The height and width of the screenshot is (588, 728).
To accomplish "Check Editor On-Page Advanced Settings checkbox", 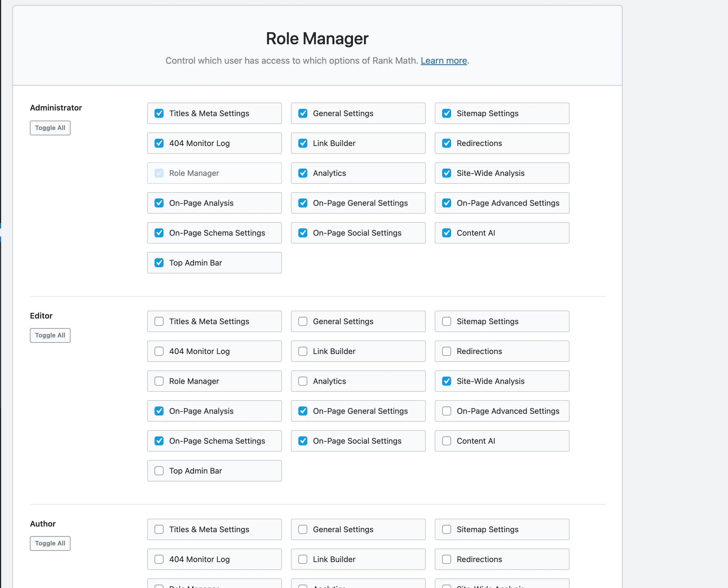I will click(447, 411).
